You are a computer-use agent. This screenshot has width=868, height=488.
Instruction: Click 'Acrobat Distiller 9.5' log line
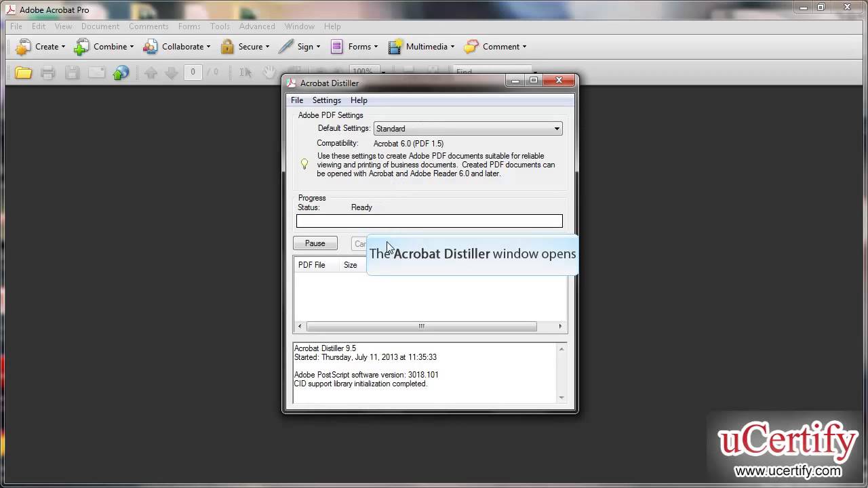coord(325,348)
